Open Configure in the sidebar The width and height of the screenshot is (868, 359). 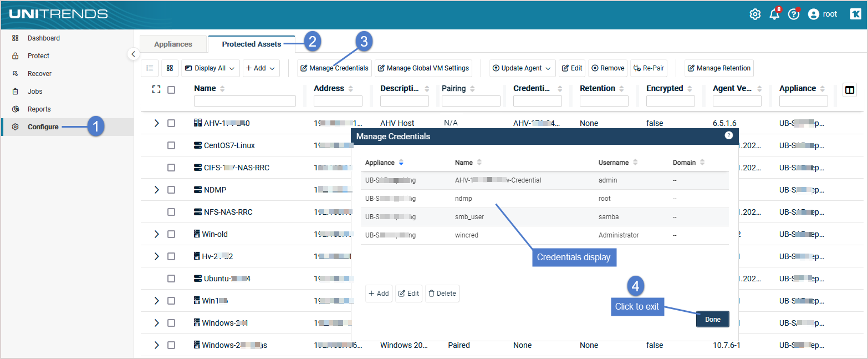pos(67,127)
